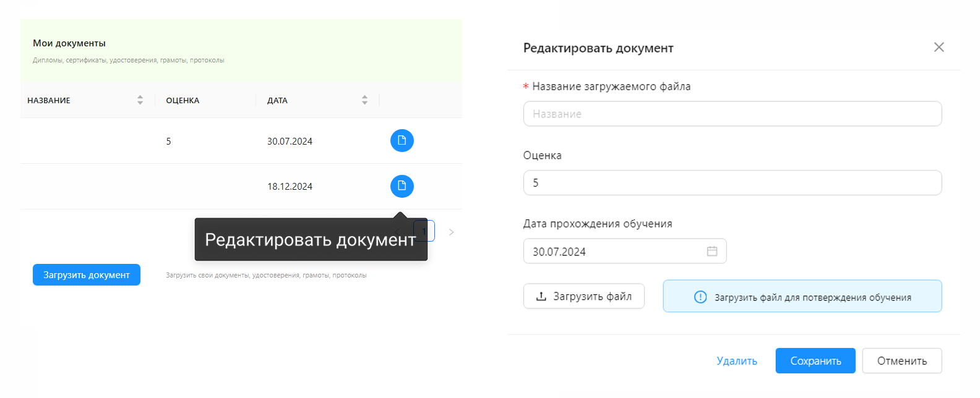Close the Редактировать документ dialog
Viewport: 980px width, 398px height.
[x=939, y=48]
